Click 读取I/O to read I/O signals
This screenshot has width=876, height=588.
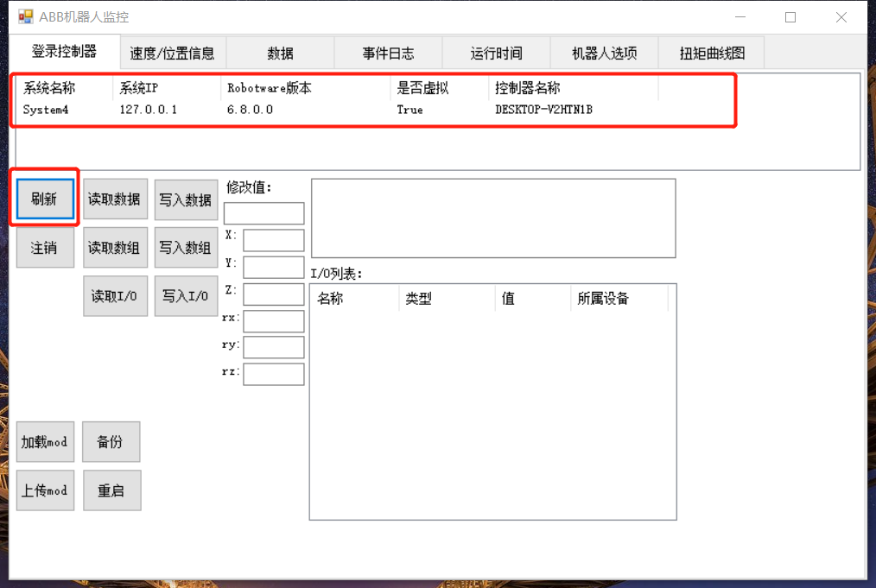115,295
